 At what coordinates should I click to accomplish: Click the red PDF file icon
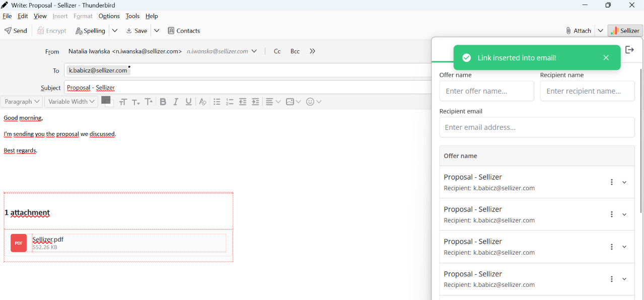[19, 243]
